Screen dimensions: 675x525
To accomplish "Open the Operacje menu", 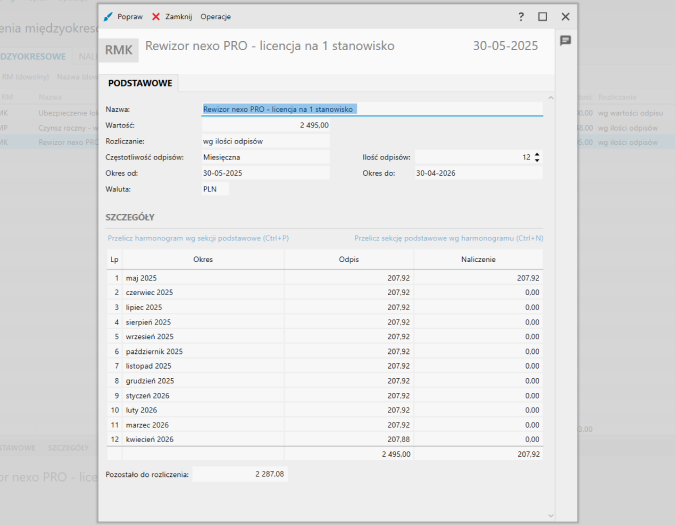I will pyautogui.click(x=215, y=17).
